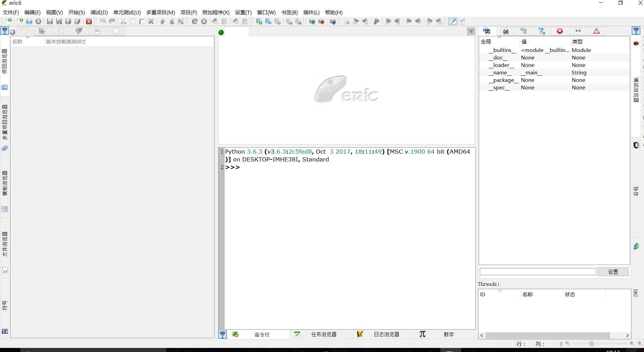644x352 pixels.
Task: Open the Watchpoints tab with eyes icon
Action: [578, 31]
